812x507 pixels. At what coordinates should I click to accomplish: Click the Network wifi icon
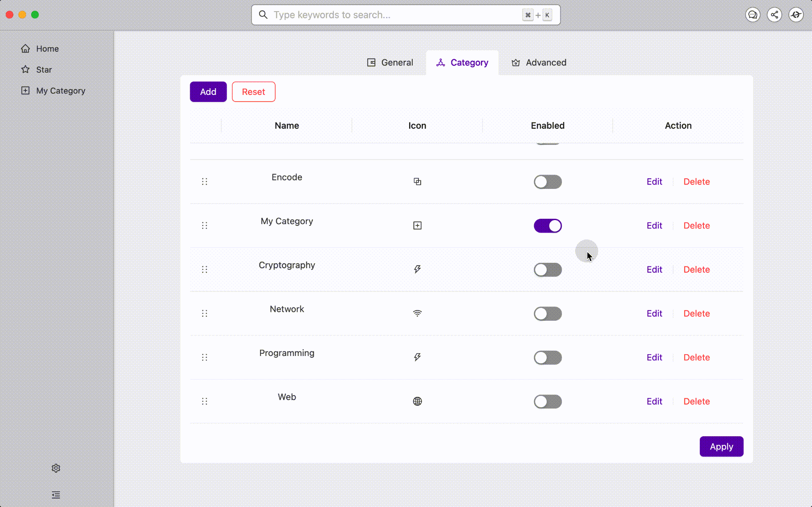[x=417, y=314]
